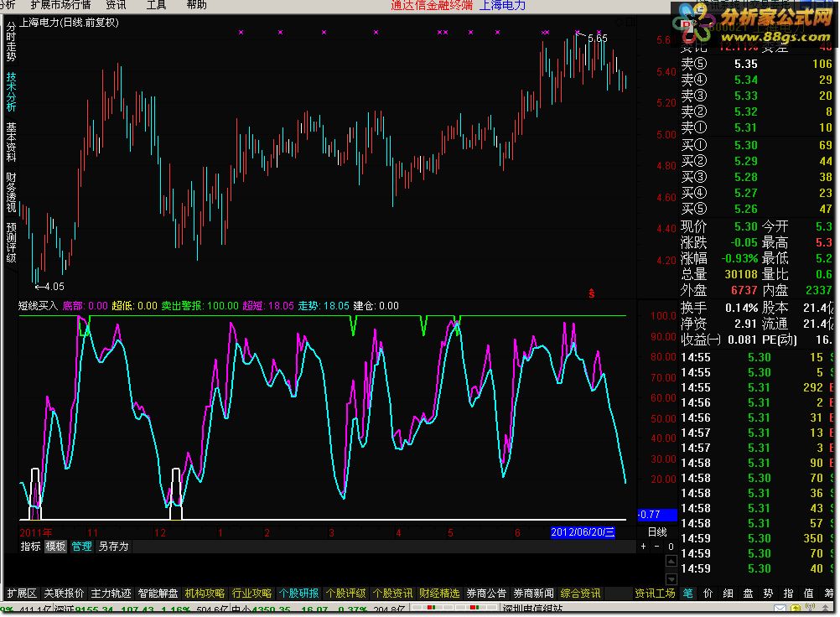Select the 指 tab
Viewport: 840px width, 617px height.
(789, 594)
